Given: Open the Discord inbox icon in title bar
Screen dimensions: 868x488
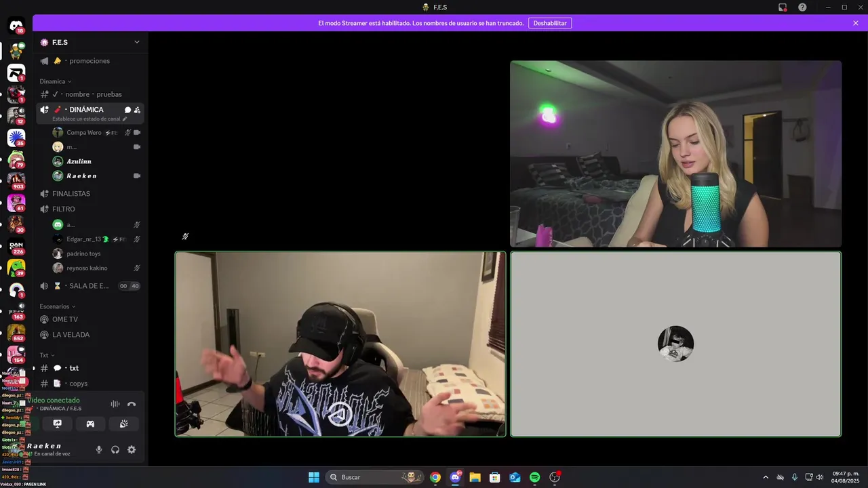Looking at the screenshot, I should pyautogui.click(x=783, y=7).
